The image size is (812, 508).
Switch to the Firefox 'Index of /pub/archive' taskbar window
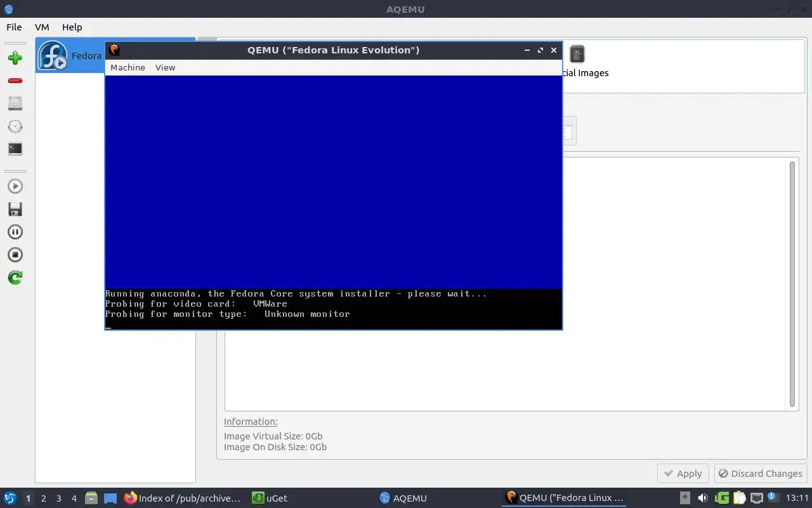[x=183, y=498]
